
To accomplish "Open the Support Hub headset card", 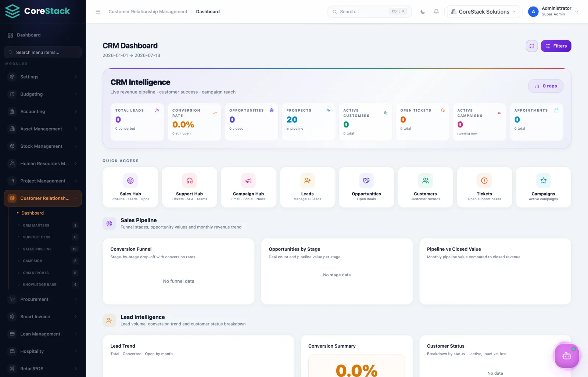I will (x=190, y=187).
